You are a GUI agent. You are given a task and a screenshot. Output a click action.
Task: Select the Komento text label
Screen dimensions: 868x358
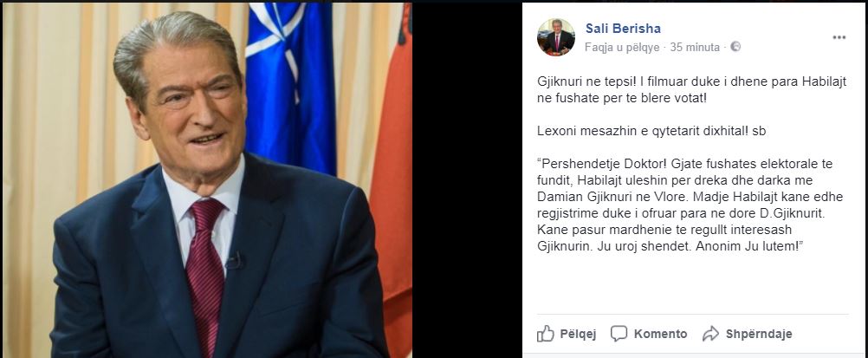pos(660,335)
